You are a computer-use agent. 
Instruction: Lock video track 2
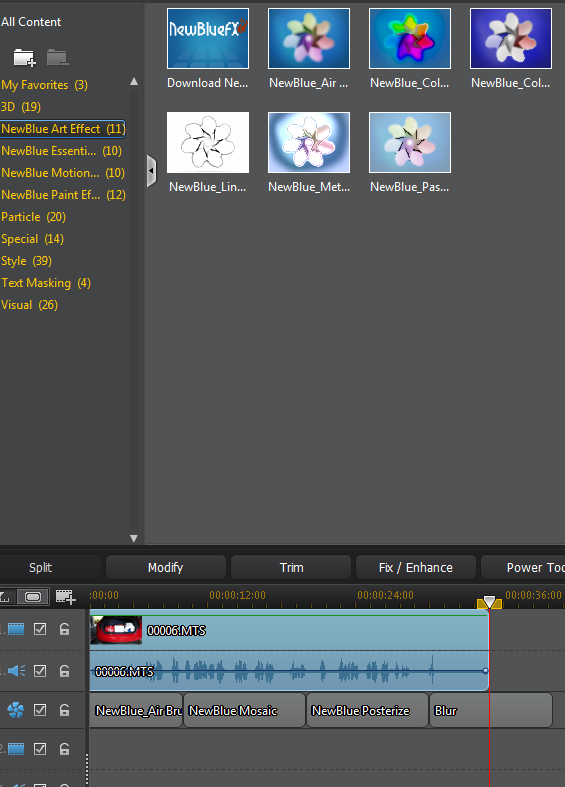pyautogui.click(x=64, y=749)
